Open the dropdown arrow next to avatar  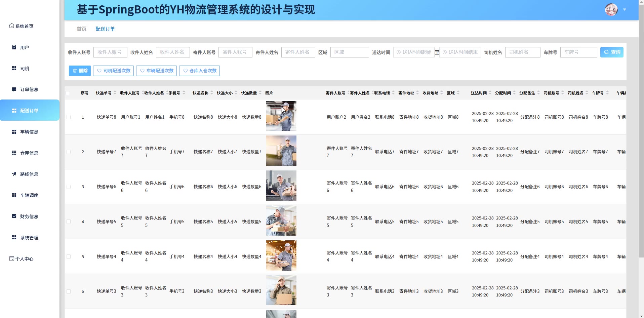pos(625,10)
